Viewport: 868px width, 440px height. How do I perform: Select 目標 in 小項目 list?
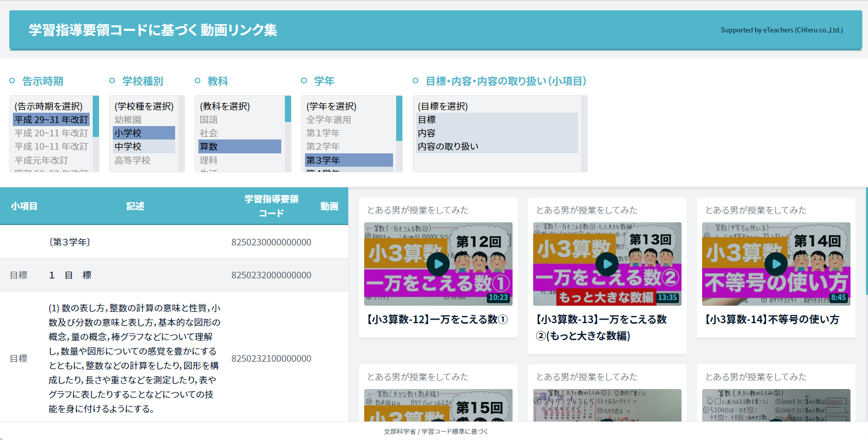pos(497,119)
